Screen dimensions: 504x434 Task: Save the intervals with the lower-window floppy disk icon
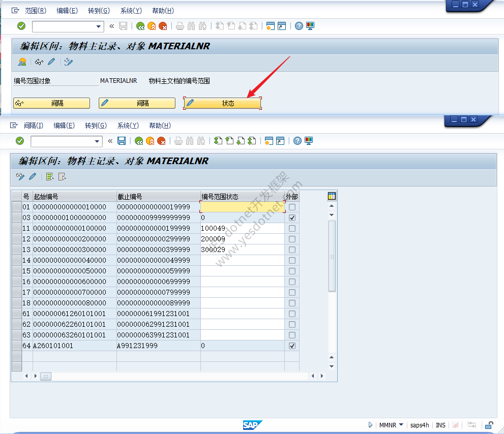click(122, 141)
